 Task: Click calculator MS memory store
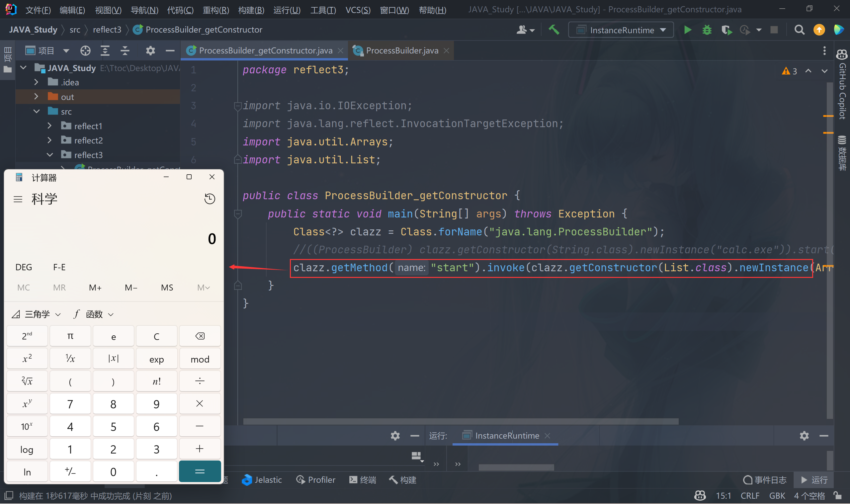coord(167,288)
